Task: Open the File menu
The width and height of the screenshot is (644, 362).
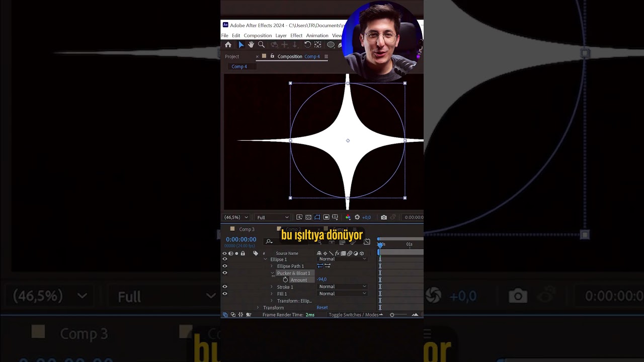Action: [225, 36]
